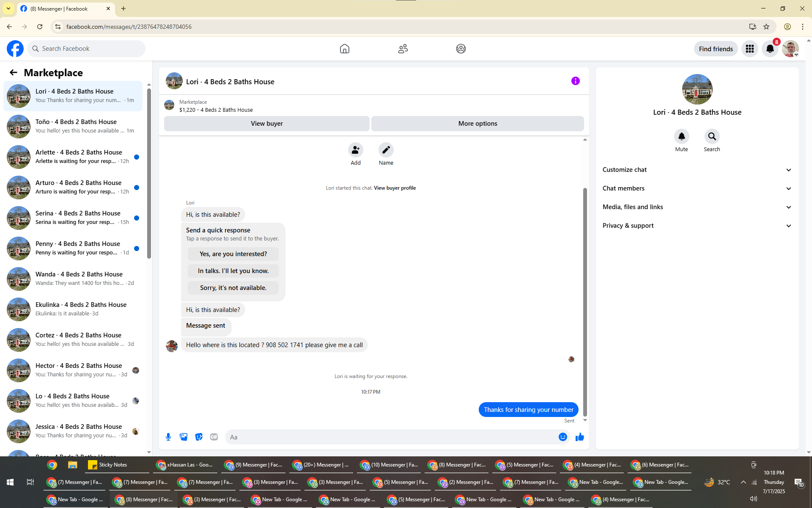Open Groups icon in top bar

coord(461,49)
